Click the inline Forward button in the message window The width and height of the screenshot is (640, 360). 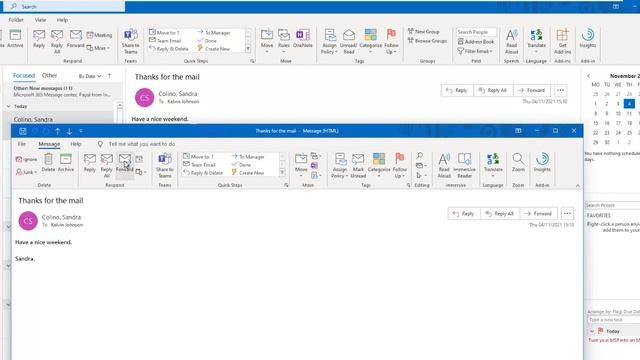538,213
